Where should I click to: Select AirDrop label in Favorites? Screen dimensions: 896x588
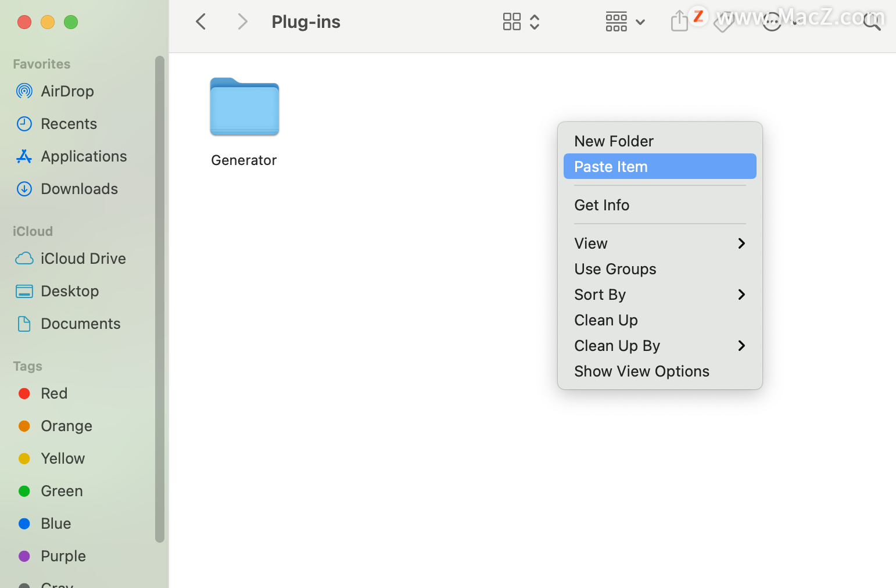click(x=67, y=91)
